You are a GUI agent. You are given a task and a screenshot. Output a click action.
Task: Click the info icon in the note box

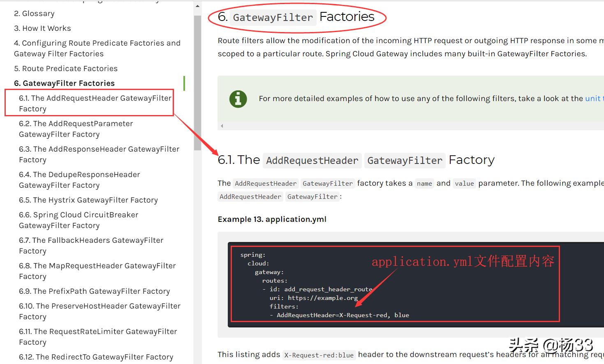tap(238, 99)
